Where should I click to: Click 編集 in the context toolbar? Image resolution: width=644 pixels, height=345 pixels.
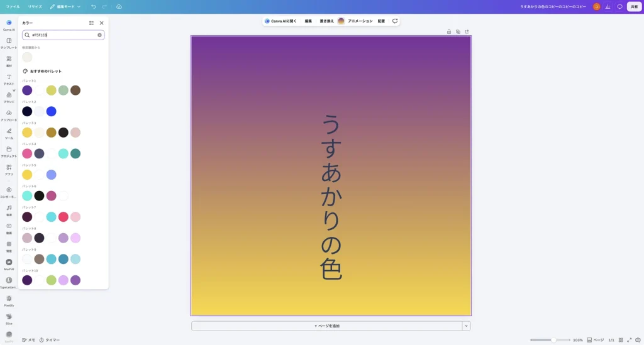pyautogui.click(x=308, y=21)
